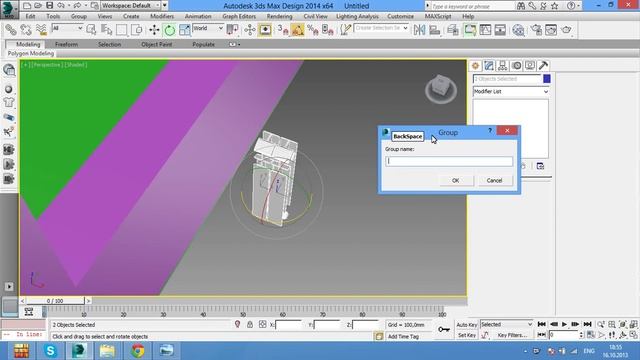The width and height of the screenshot is (640, 360).
Task: Toggle 3D Snaps
Action: (283, 30)
